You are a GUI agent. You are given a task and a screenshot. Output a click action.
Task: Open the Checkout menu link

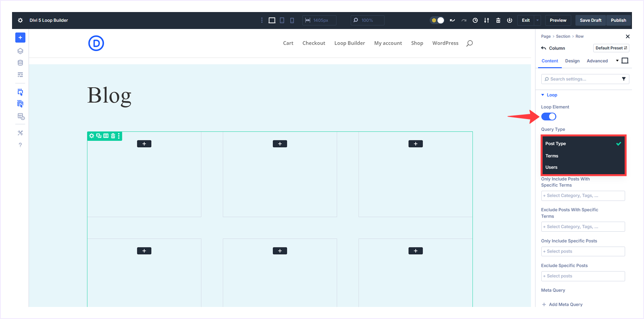coord(314,43)
